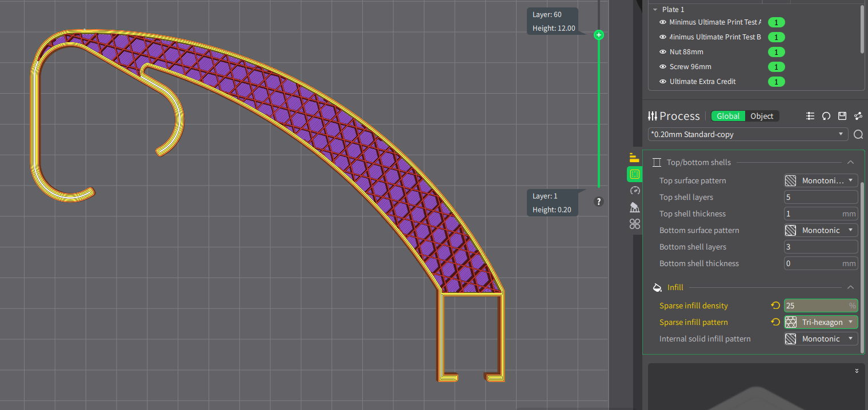
Task: Click the Top/bottom shells section icon
Action: coord(657,162)
